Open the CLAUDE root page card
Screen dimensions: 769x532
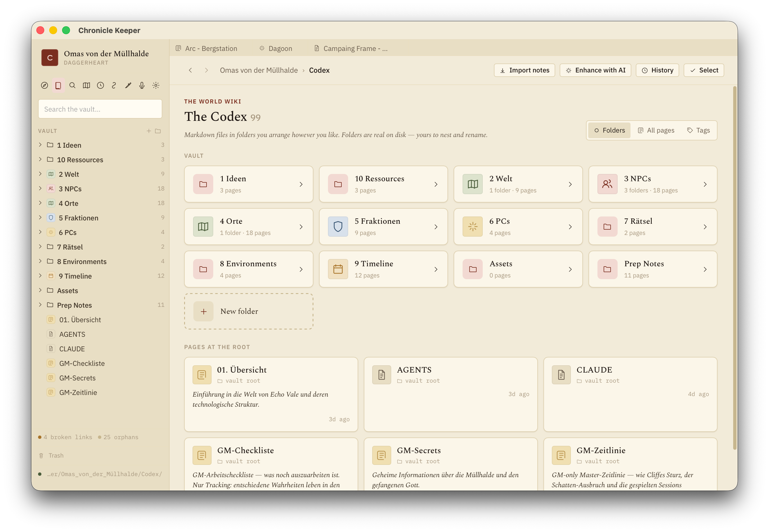(630, 394)
